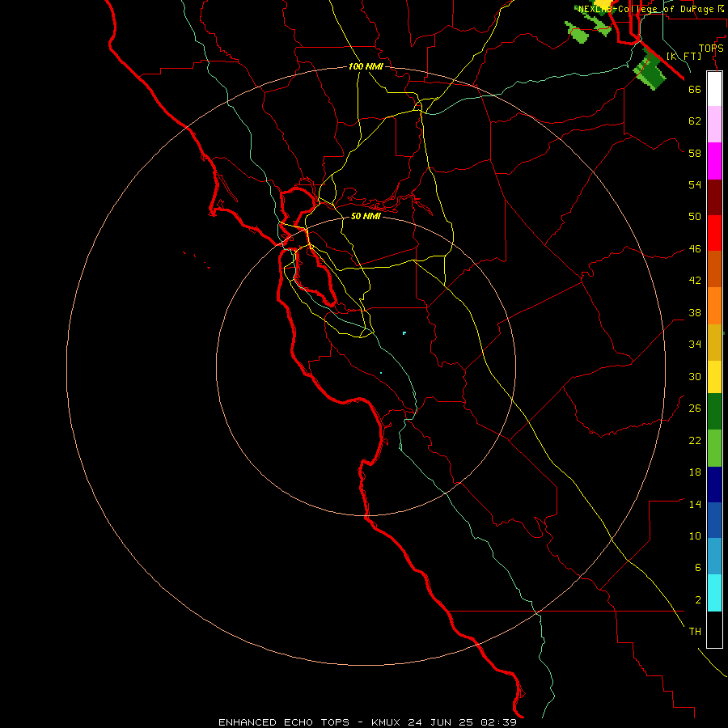The image size is (728, 728).
Task: Click the legend value '14'
Action: [695, 504]
